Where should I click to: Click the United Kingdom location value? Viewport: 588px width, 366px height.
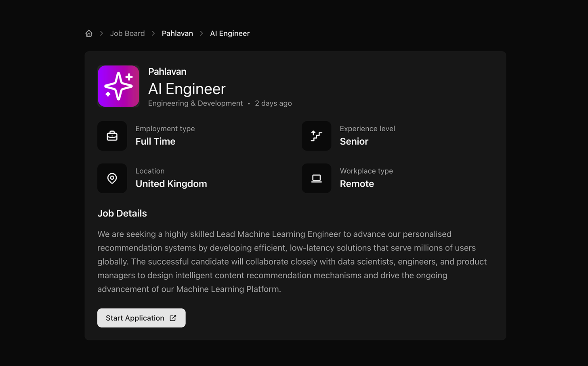point(171,184)
